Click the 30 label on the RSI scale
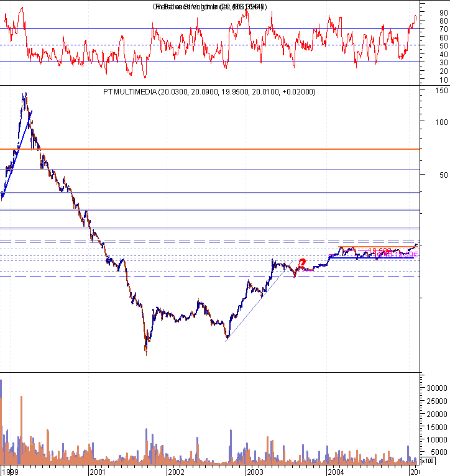This screenshot has height=476, width=450. [444, 63]
